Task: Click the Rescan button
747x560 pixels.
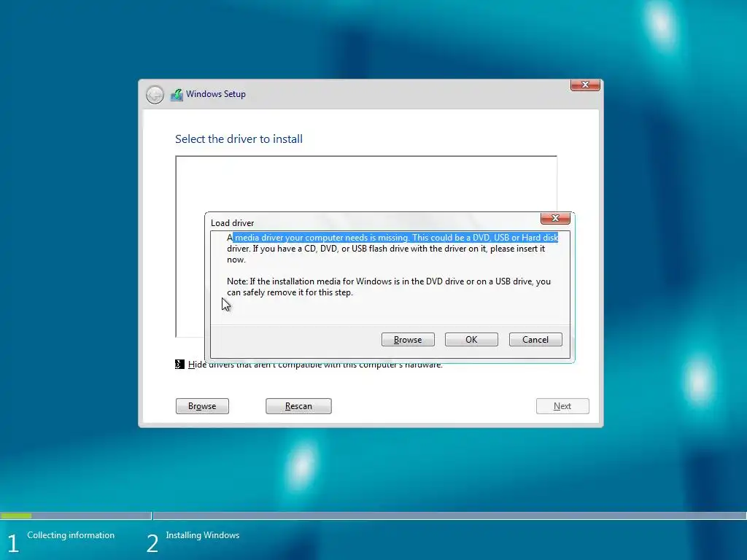Action: click(298, 406)
